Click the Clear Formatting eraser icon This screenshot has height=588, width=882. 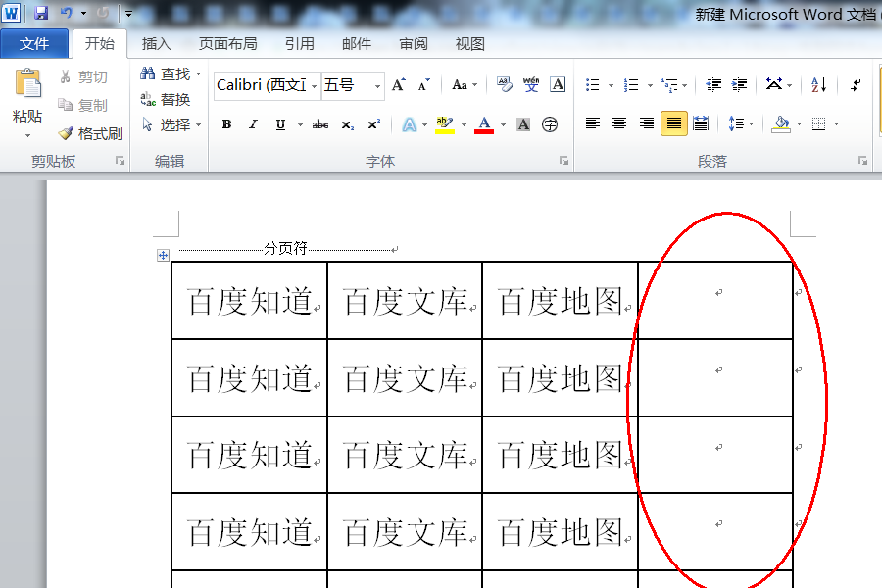pyautogui.click(x=505, y=85)
